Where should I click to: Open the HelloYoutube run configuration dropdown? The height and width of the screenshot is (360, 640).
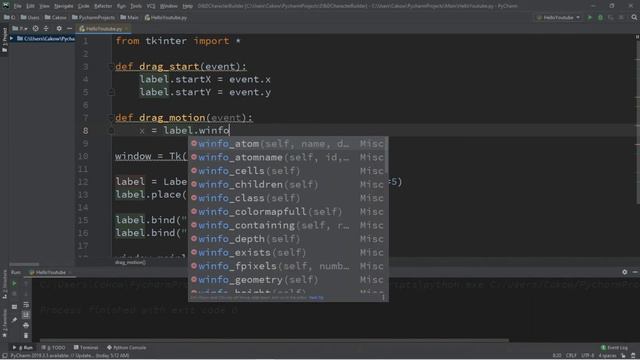coord(558,18)
